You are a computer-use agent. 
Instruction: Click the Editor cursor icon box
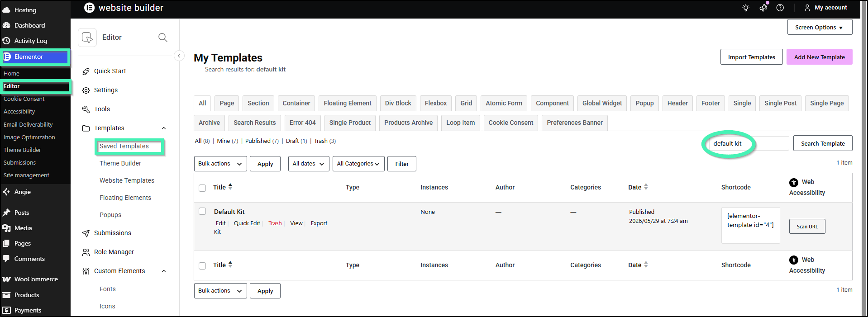click(x=87, y=38)
